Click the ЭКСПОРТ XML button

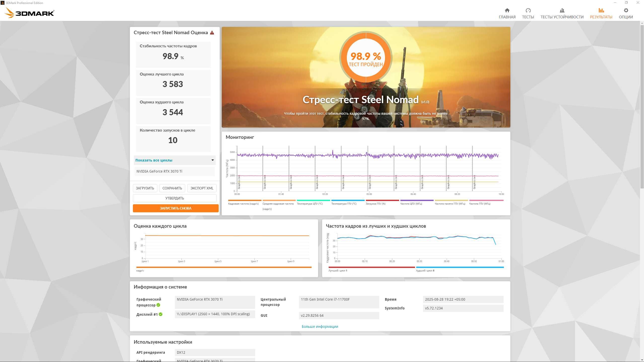[202, 188]
